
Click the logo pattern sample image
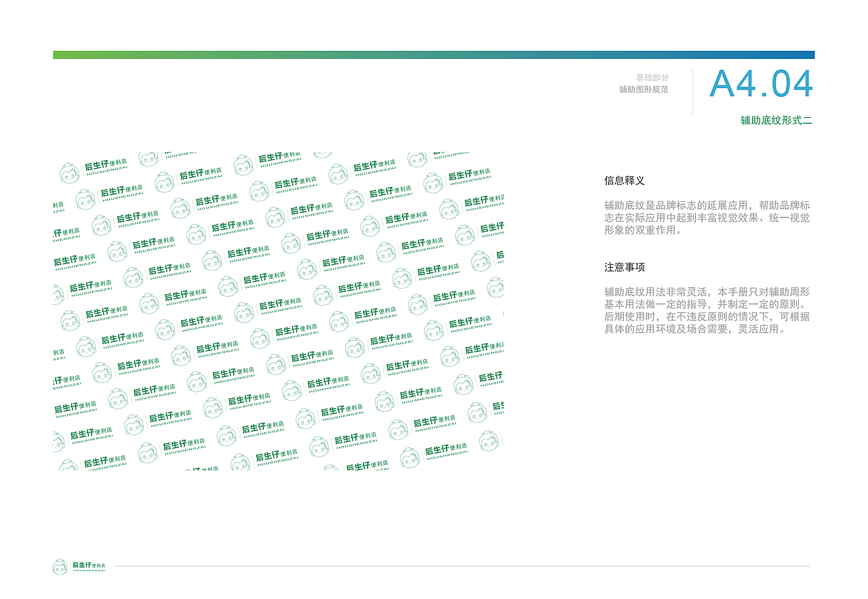(x=278, y=311)
